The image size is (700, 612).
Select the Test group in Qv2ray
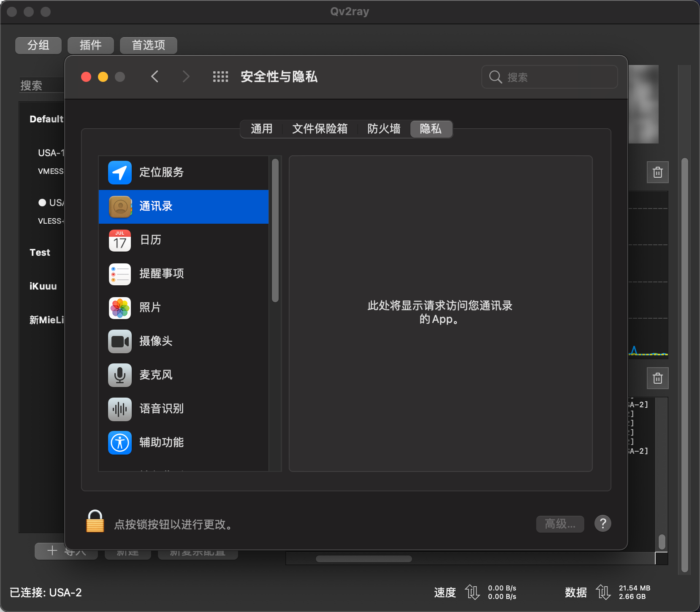coord(40,252)
